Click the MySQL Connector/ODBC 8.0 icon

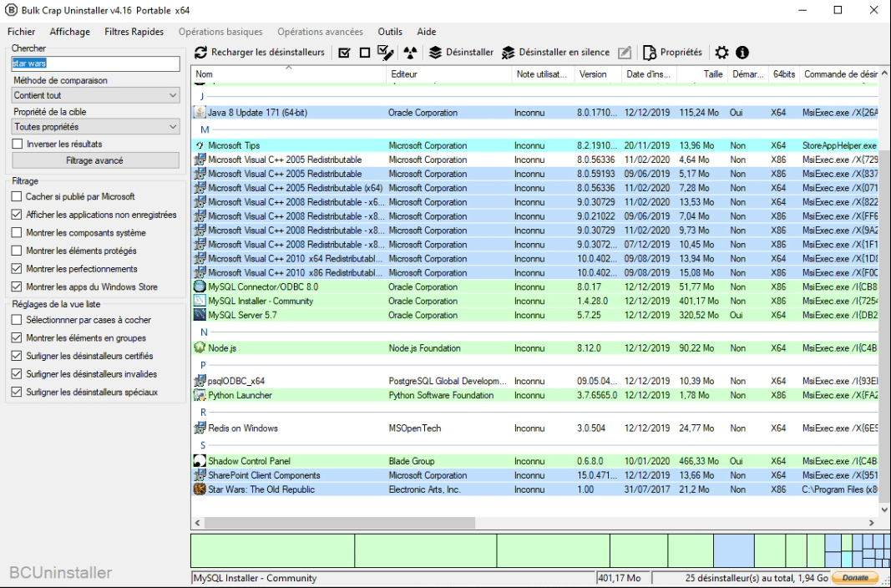tap(200, 286)
